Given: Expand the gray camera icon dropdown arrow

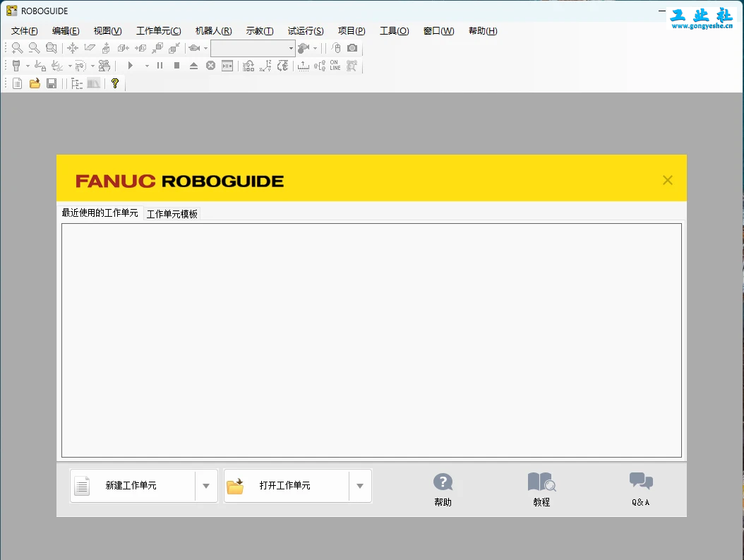Looking at the screenshot, I should [x=206, y=48].
